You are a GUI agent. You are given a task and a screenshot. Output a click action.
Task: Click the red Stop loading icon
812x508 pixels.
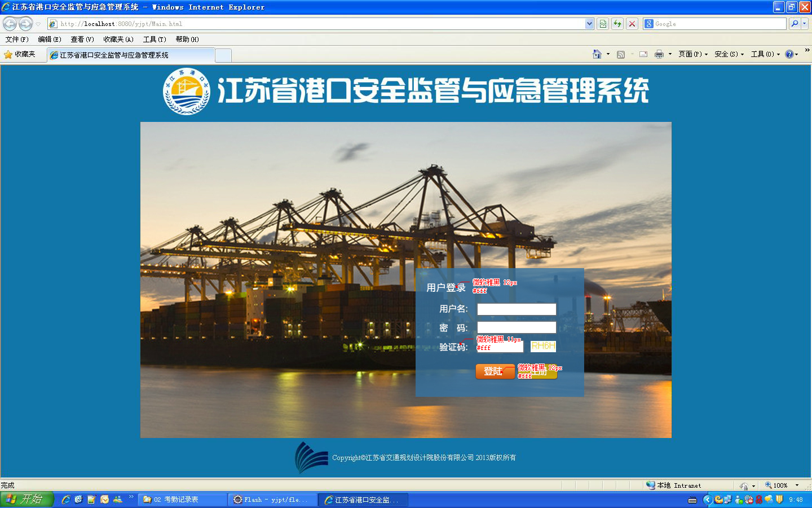click(632, 24)
